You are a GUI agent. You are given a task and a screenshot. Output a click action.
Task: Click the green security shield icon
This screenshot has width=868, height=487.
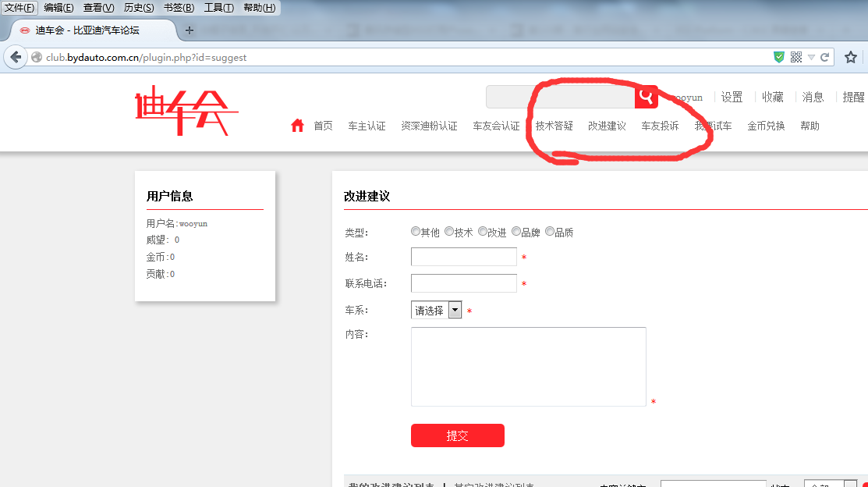(x=779, y=57)
